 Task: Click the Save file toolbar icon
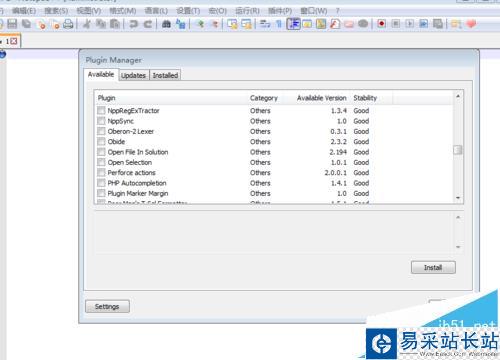[x=12, y=24]
